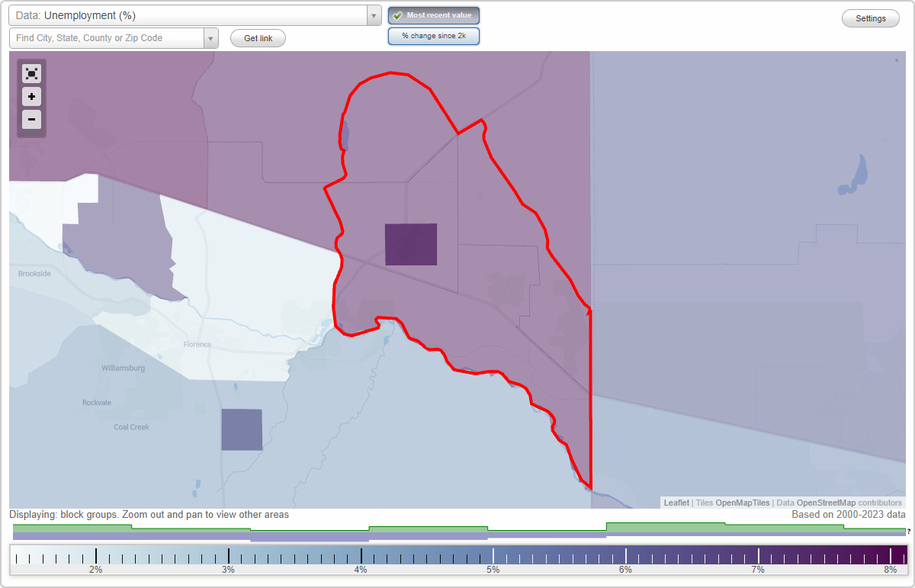Click the dark purple square block group
Screen dimensions: 915x588
pyautogui.click(x=411, y=245)
